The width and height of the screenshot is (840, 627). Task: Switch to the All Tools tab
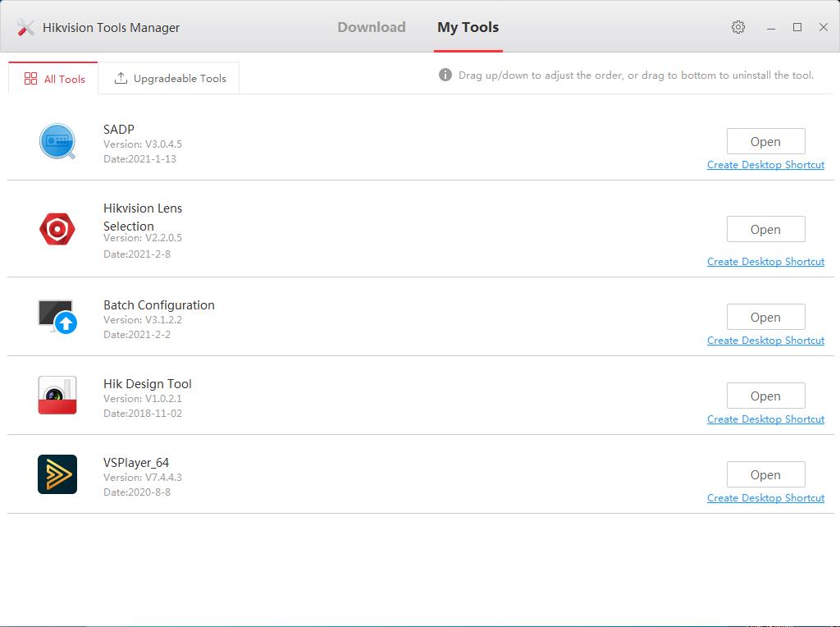tap(52, 79)
